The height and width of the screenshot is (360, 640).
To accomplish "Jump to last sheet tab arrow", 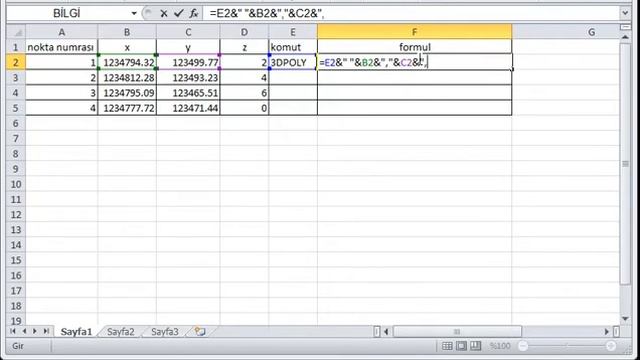I will (x=46, y=331).
